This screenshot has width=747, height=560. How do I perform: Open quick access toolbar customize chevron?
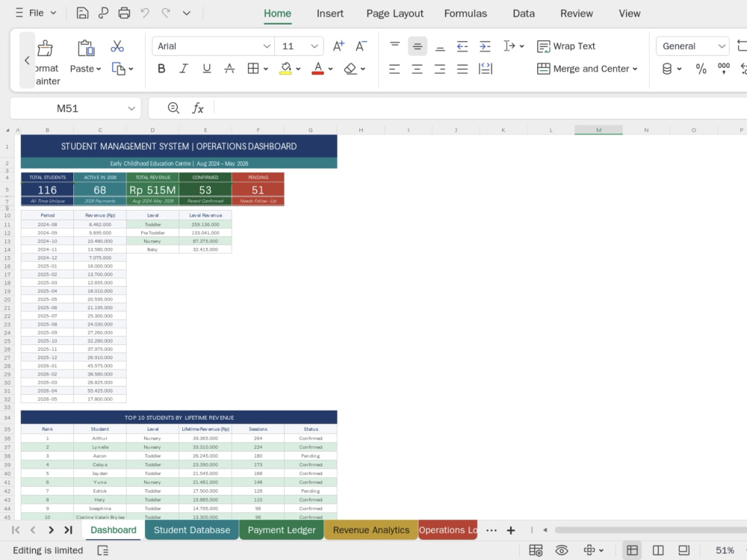(x=187, y=13)
